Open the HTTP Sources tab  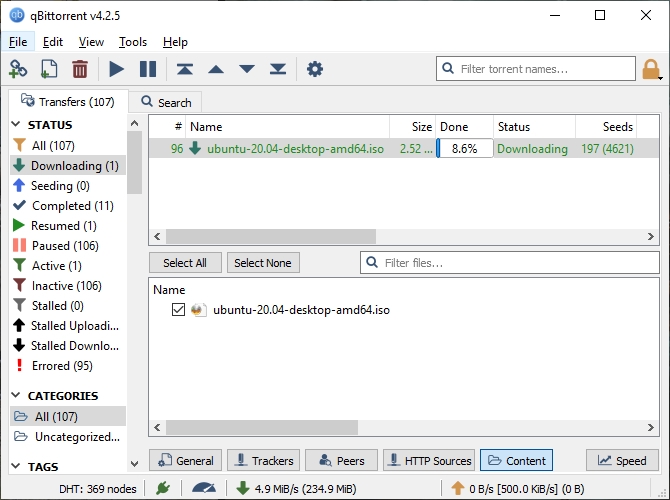tap(429, 460)
